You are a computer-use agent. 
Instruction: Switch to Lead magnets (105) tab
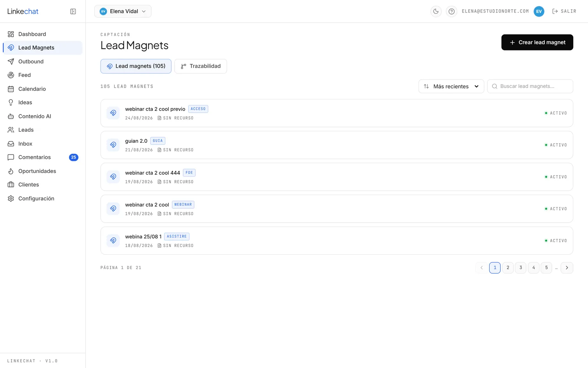(x=136, y=66)
